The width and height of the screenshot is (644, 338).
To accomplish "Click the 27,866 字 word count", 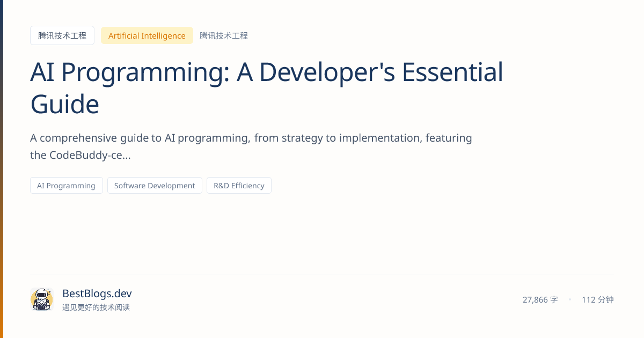I will coord(540,299).
